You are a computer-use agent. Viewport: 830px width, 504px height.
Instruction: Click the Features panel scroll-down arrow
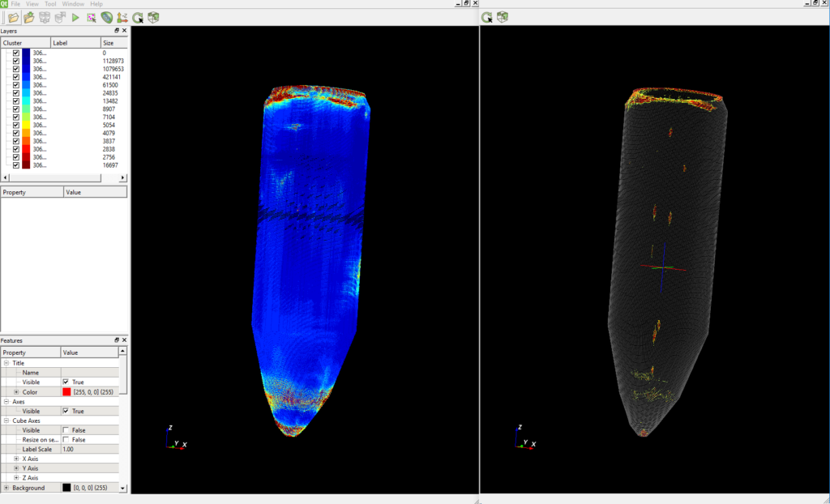123,488
